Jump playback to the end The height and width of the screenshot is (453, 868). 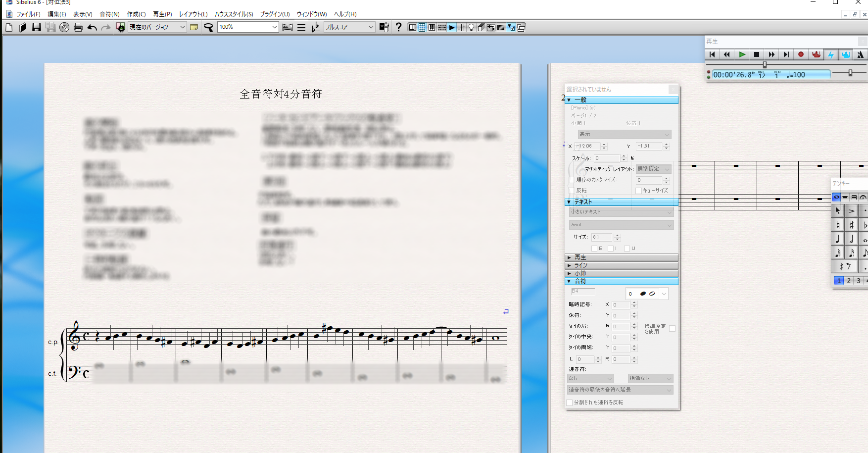(x=786, y=54)
